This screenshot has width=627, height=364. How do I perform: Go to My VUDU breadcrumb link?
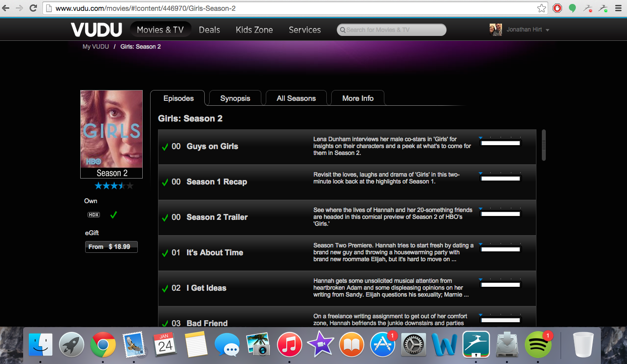pyautogui.click(x=95, y=47)
